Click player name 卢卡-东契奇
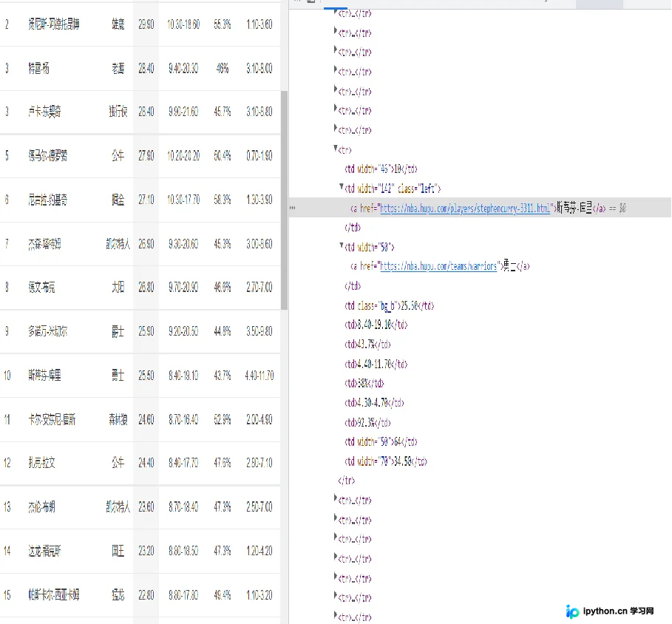The height and width of the screenshot is (624, 672). [44, 112]
